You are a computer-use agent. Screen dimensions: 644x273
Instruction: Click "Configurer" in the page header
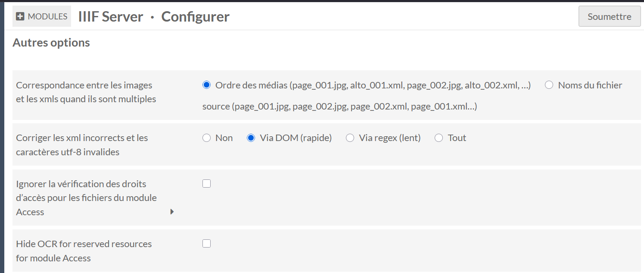tap(195, 16)
